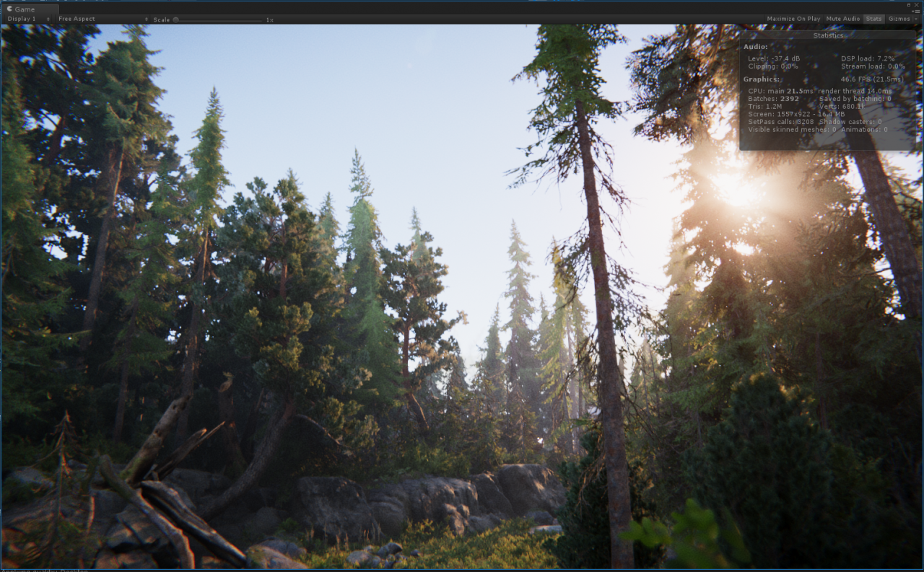Maximize the Game window with the square icon
Image resolution: width=924 pixels, height=572 pixels.
908,4
